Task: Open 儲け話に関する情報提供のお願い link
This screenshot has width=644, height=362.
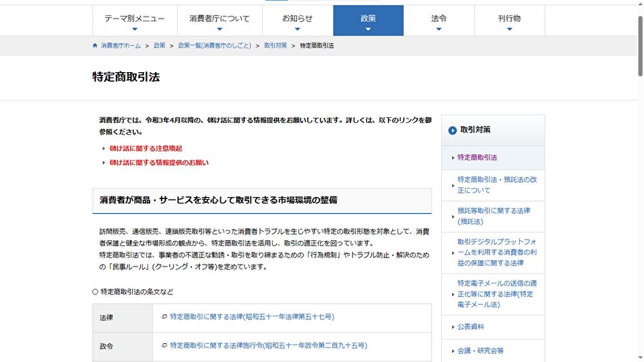Action: point(159,163)
